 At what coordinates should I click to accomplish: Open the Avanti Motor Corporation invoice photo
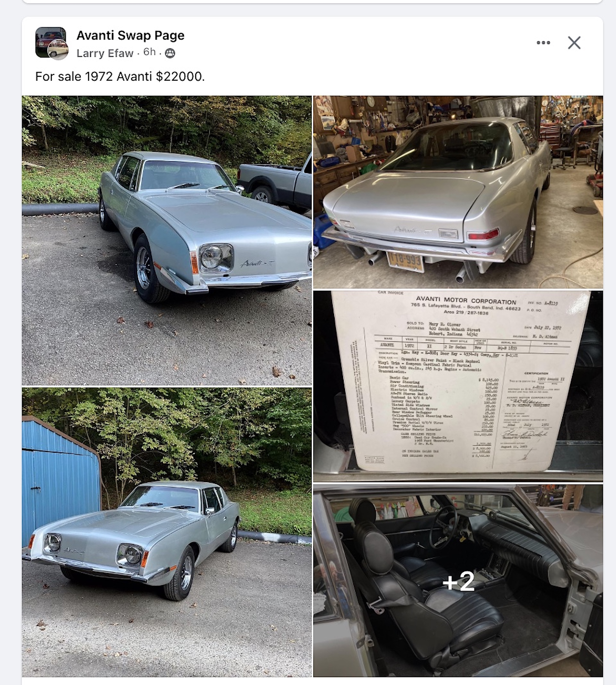[x=458, y=386]
